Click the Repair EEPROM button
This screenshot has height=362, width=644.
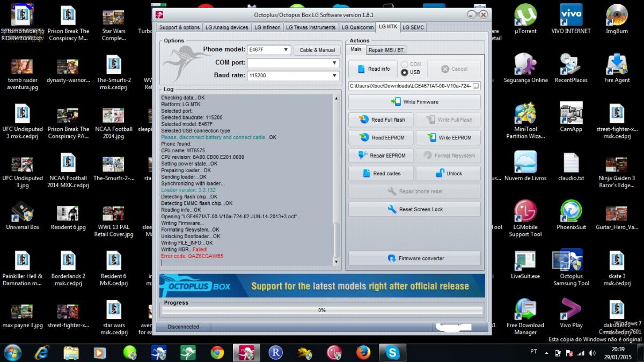coord(382,156)
